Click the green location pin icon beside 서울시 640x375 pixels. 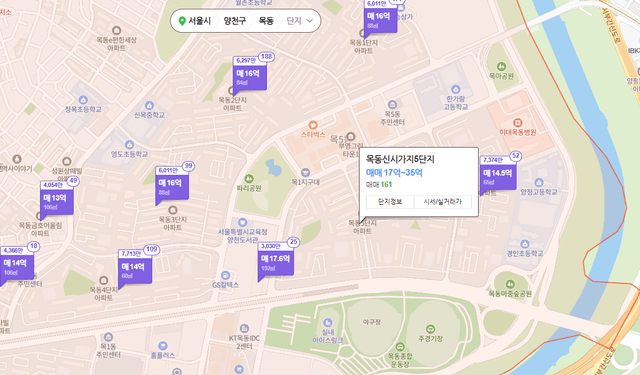tap(182, 21)
